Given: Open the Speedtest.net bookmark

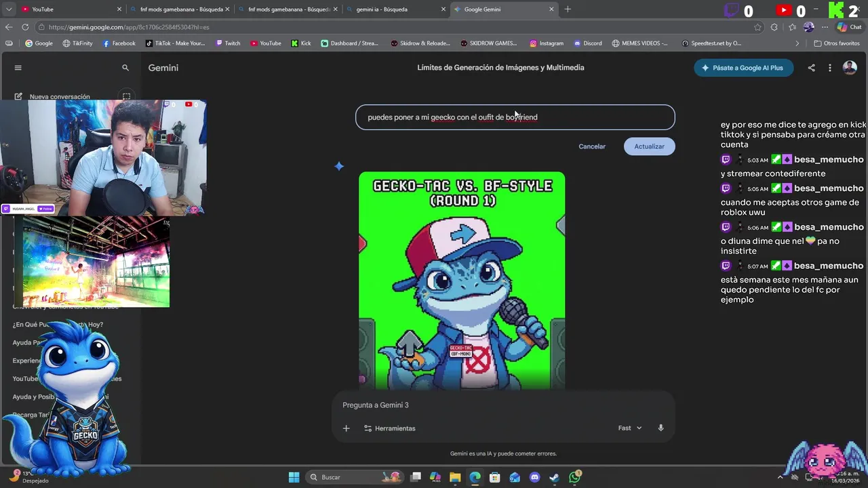Looking at the screenshot, I should pyautogui.click(x=712, y=43).
